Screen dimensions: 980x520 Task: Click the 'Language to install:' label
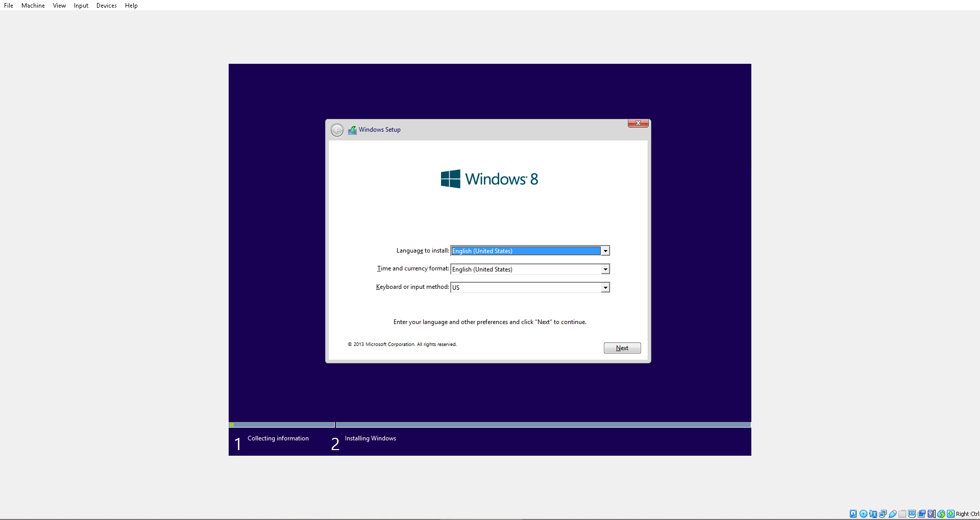coord(423,251)
